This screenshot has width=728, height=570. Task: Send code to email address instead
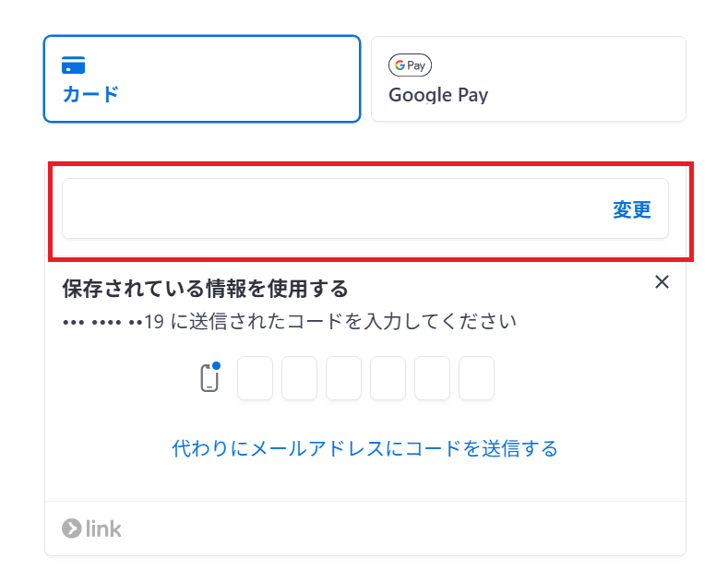point(365,448)
